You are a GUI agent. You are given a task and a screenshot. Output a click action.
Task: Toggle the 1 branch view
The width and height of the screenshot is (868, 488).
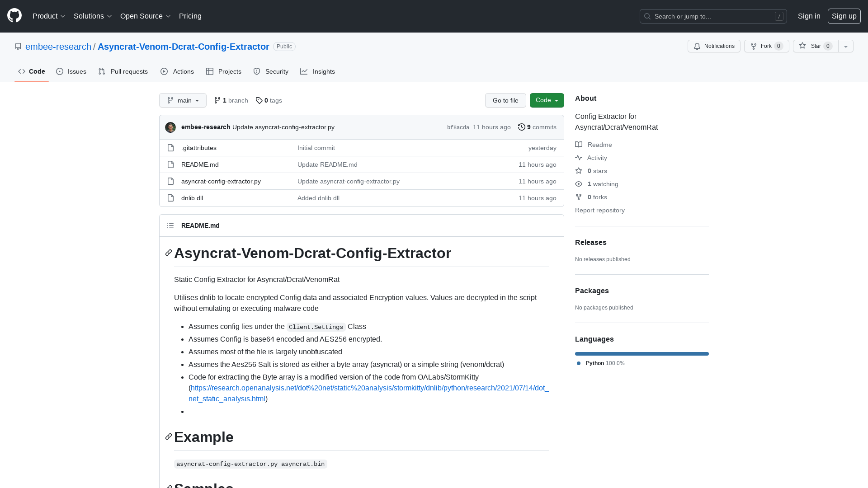click(x=231, y=100)
